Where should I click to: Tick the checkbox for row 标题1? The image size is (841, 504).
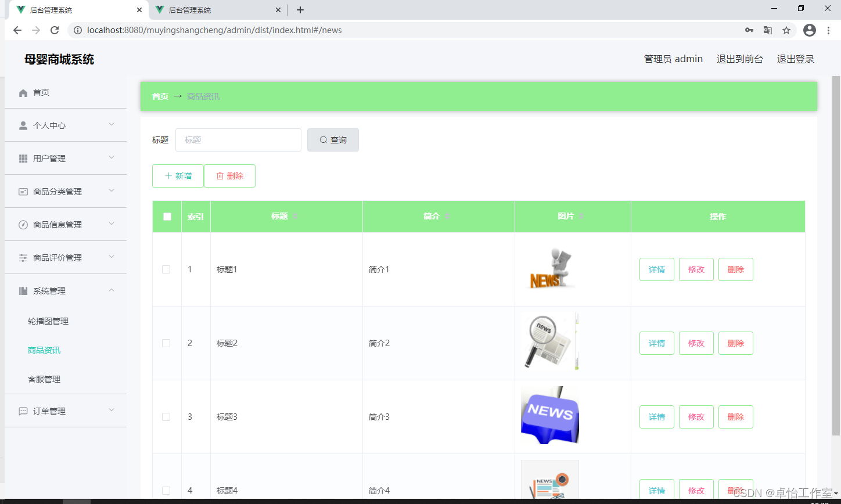[166, 269]
